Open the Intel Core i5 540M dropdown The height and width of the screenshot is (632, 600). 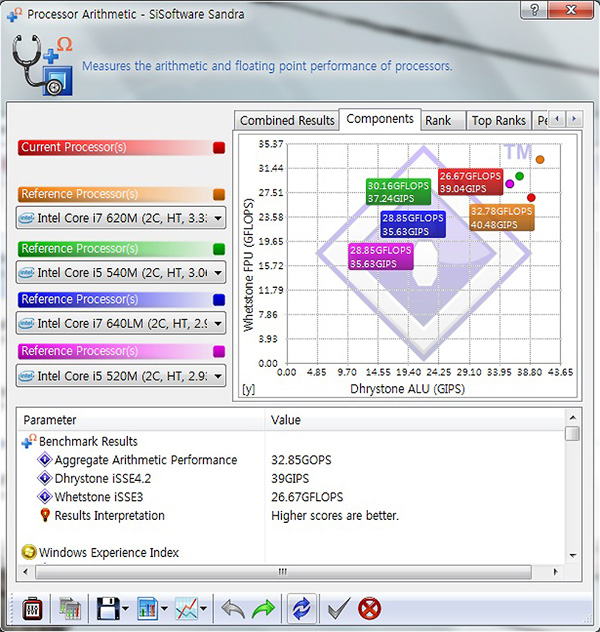(121, 272)
